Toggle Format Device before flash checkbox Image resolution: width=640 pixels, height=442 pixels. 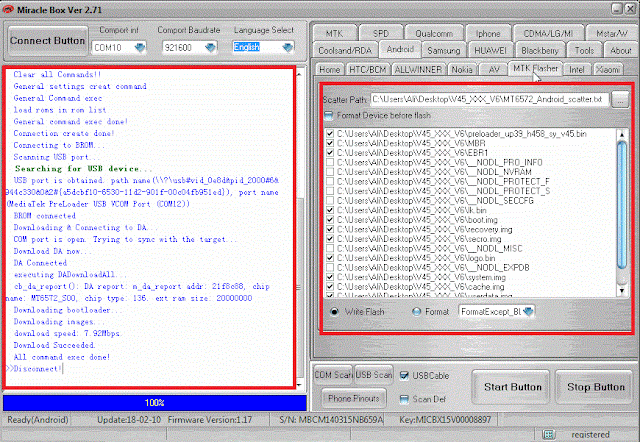point(328,115)
